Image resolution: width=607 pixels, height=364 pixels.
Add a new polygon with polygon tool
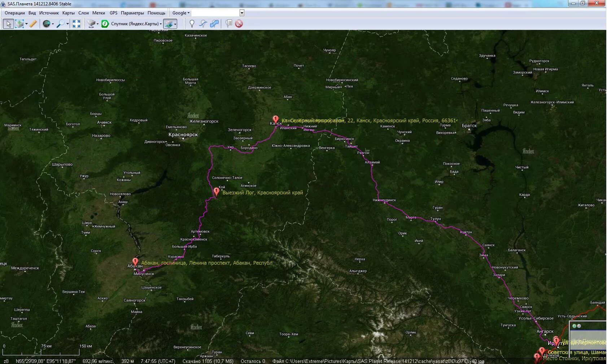pyautogui.click(x=214, y=24)
